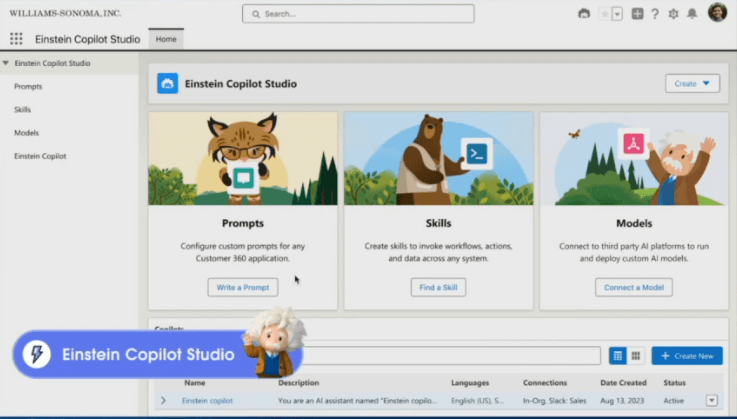Click the global Search field
Viewport: 737px width, 419px height.
pos(358,14)
